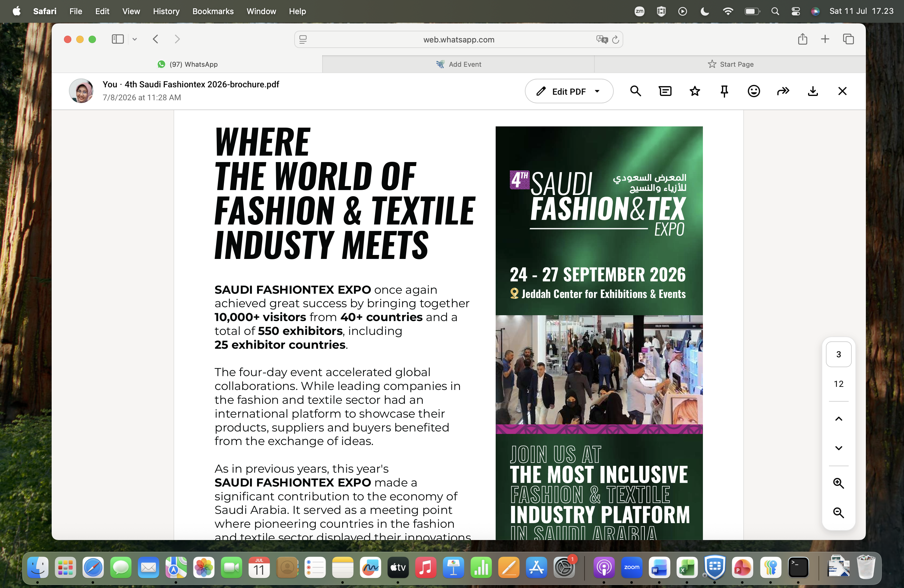Pin the PDF message

click(724, 91)
